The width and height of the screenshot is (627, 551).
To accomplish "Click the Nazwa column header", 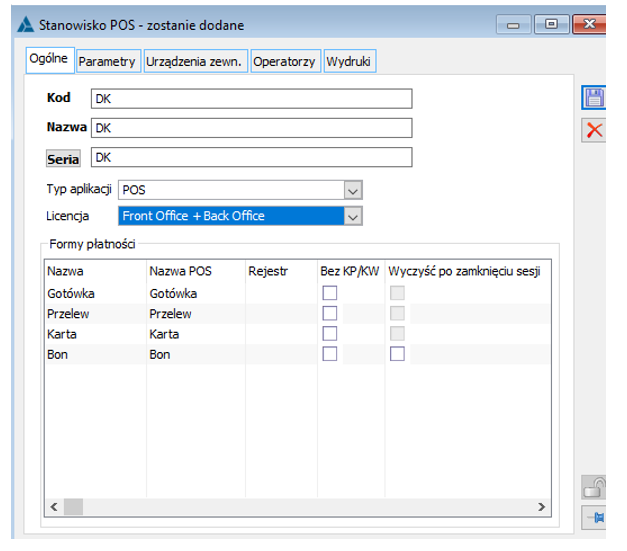I will pos(96,271).
